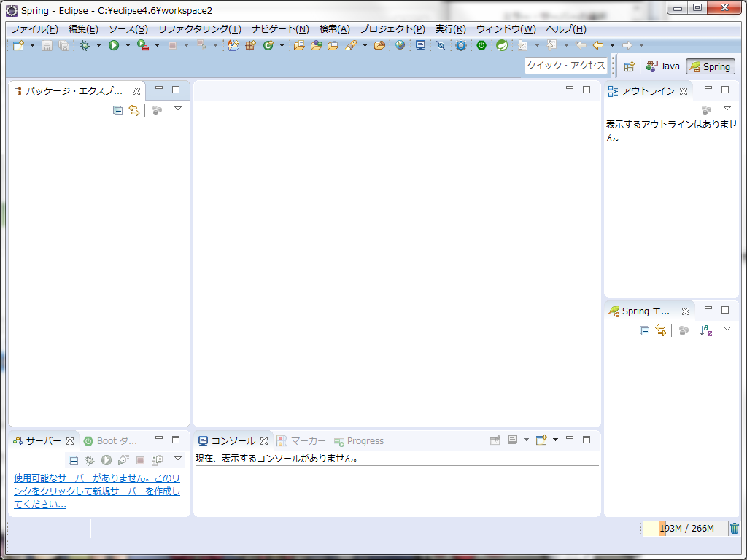Click the heap memory usage indicator
Screen dimensions: 747x560
point(683,528)
